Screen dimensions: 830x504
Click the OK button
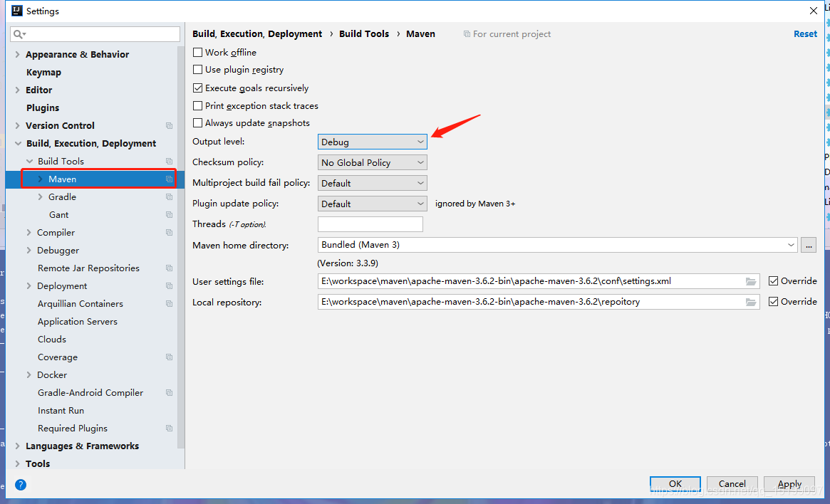click(675, 483)
